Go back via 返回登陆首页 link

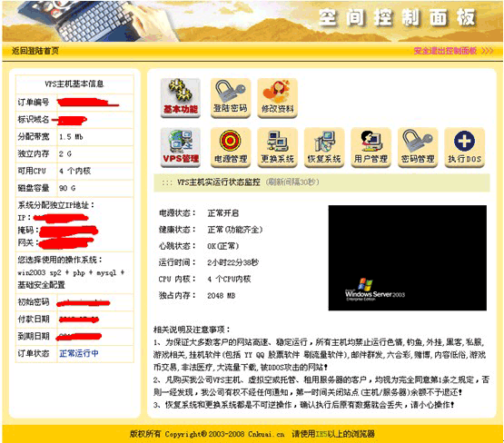coord(35,51)
